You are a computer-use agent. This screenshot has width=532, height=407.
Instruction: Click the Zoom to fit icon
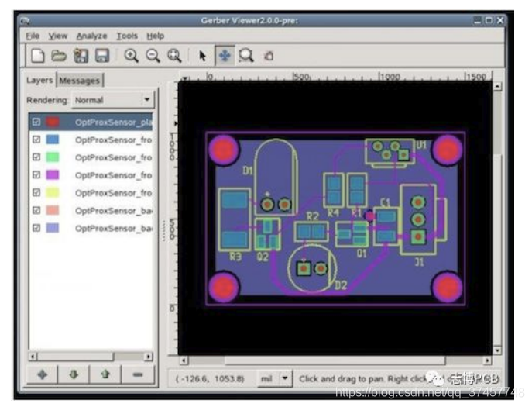pyautogui.click(x=174, y=55)
